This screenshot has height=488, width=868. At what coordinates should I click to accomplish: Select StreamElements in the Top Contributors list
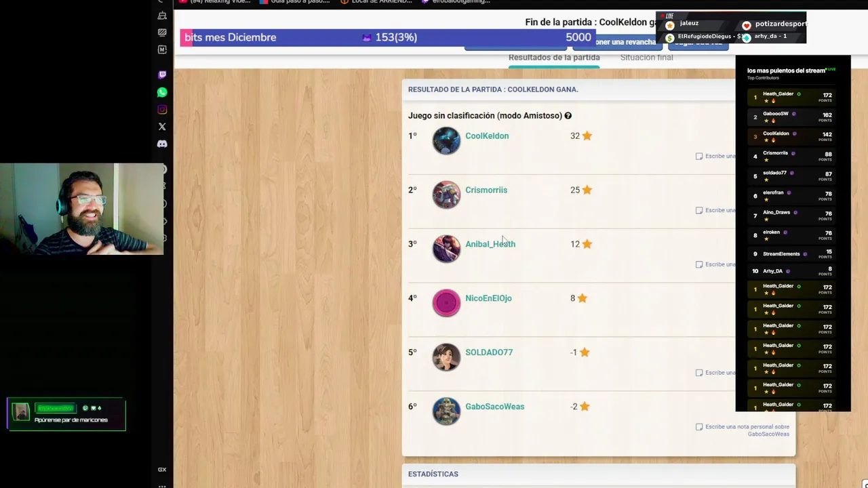tap(793, 254)
